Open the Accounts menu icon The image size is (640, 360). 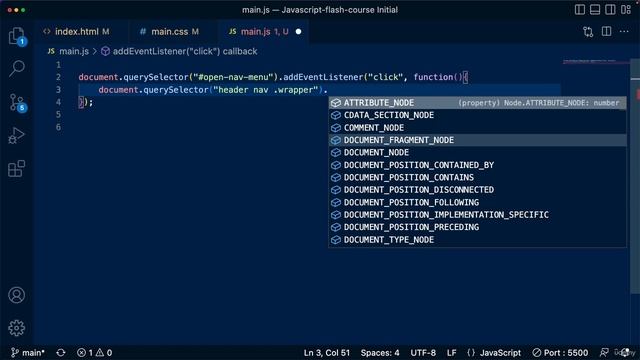click(17, 295)
